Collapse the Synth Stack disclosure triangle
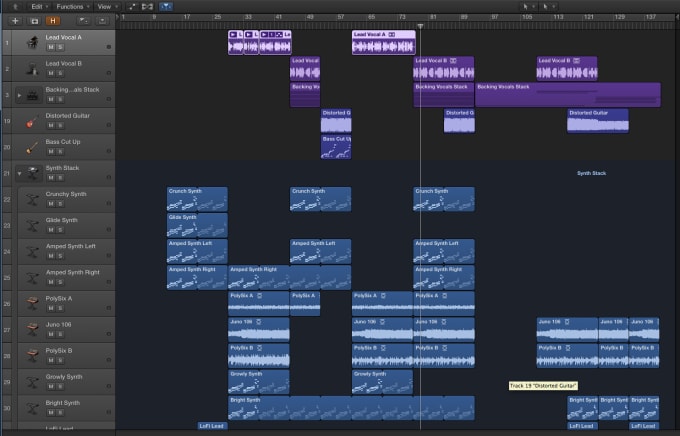This screenshot has width=680, height=436. 19,173
